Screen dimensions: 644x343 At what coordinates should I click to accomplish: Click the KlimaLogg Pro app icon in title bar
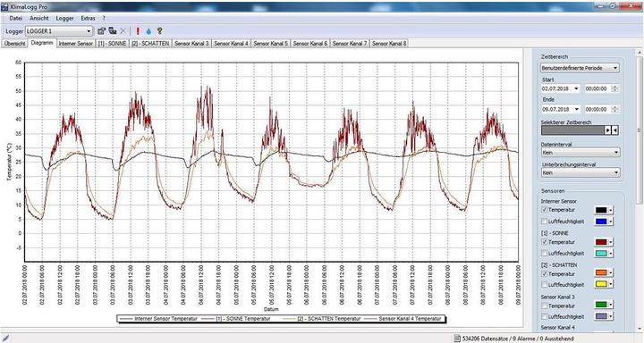point(4,7)
